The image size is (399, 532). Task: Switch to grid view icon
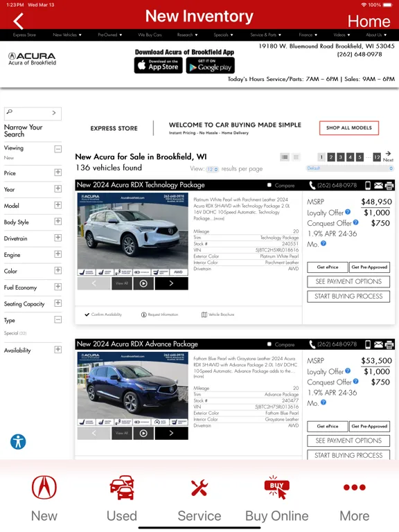pos(296,157)
